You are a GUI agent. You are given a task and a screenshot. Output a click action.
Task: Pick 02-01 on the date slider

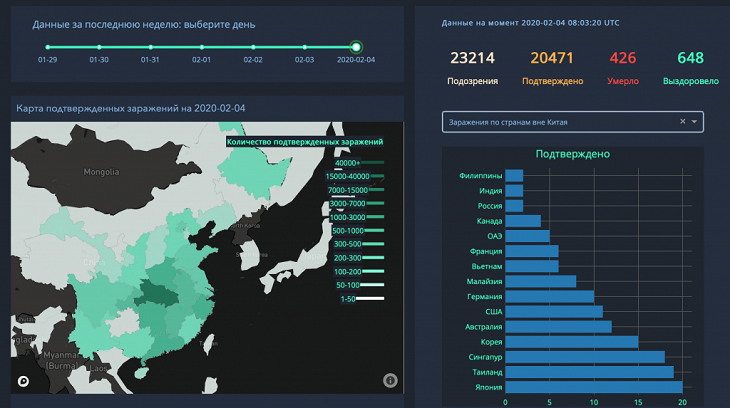coord(202,47)
